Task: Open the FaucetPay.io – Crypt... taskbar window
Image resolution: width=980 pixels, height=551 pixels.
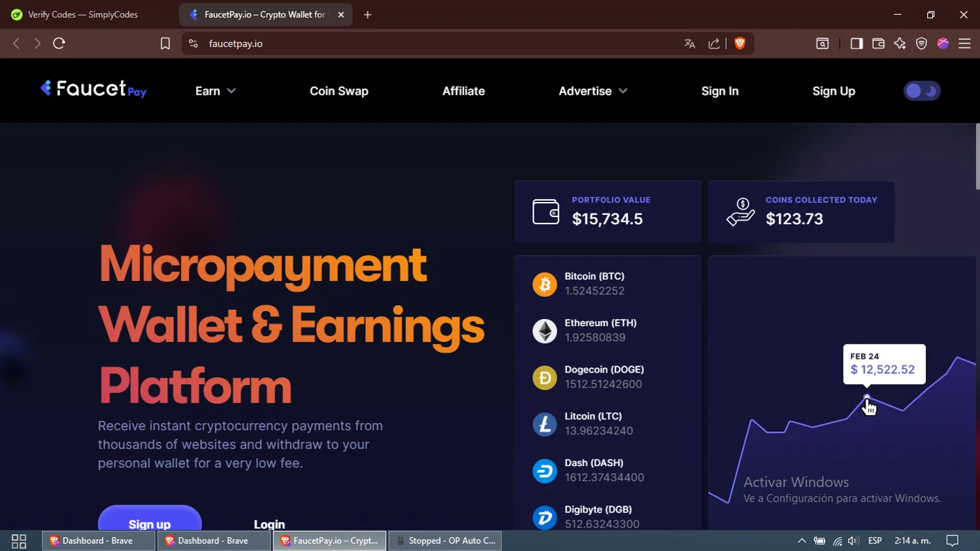Action: click(330, 541)
